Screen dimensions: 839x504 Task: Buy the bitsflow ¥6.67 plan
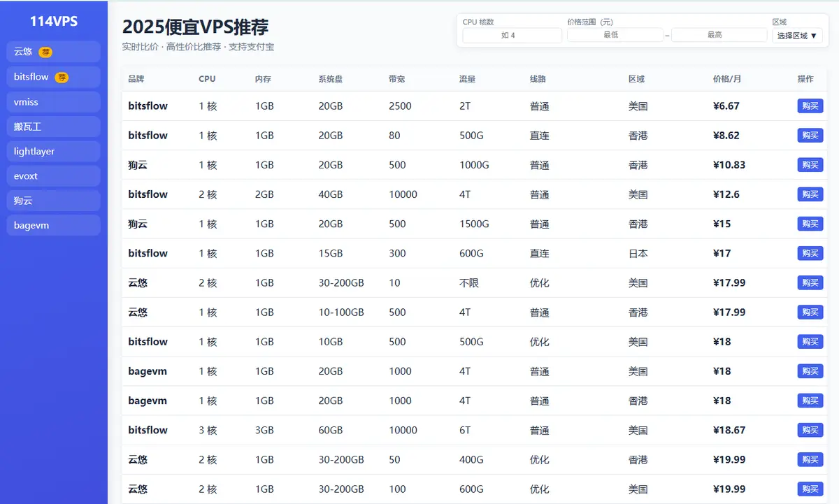[810, 106]
